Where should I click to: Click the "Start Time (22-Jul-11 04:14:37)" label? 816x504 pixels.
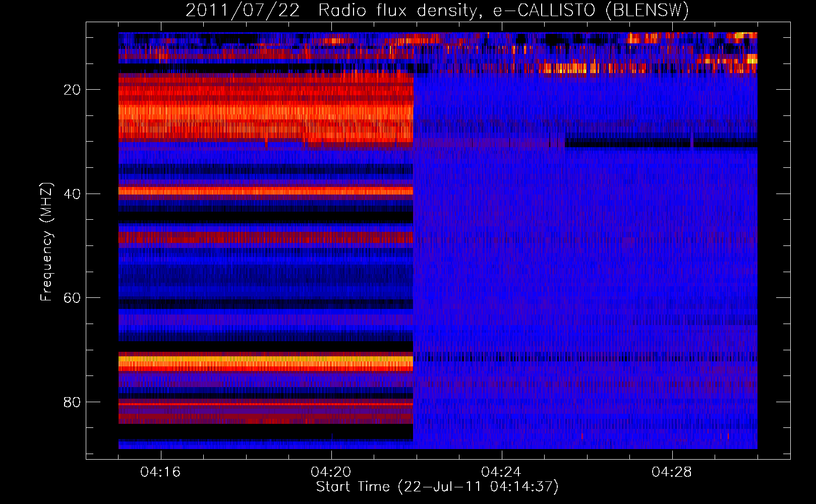pyautogui.click(x=437, y=487)
